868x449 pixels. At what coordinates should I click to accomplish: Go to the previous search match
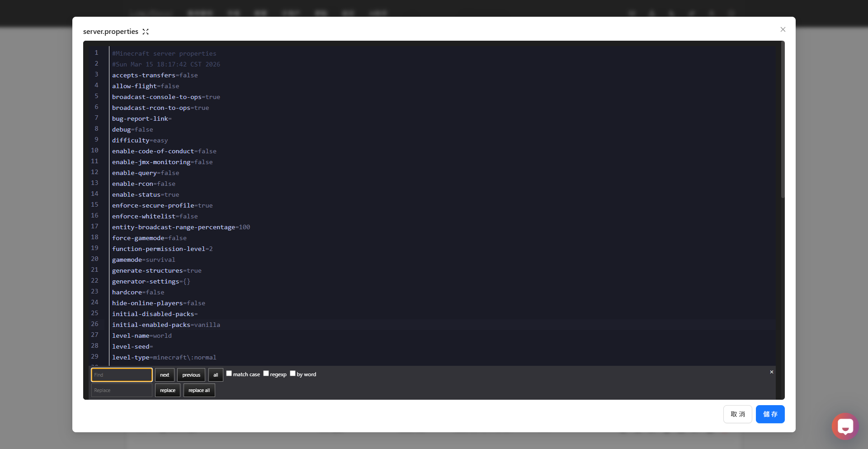191,375
